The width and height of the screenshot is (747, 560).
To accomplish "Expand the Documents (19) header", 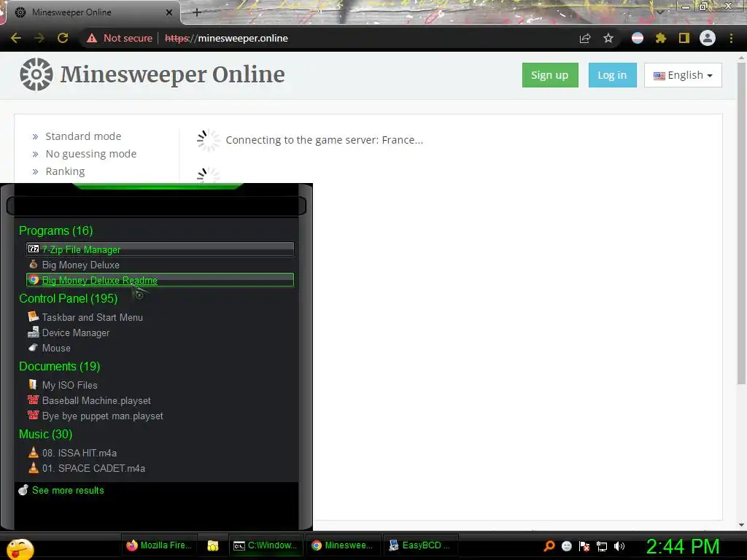I will [x=60, y=366].
